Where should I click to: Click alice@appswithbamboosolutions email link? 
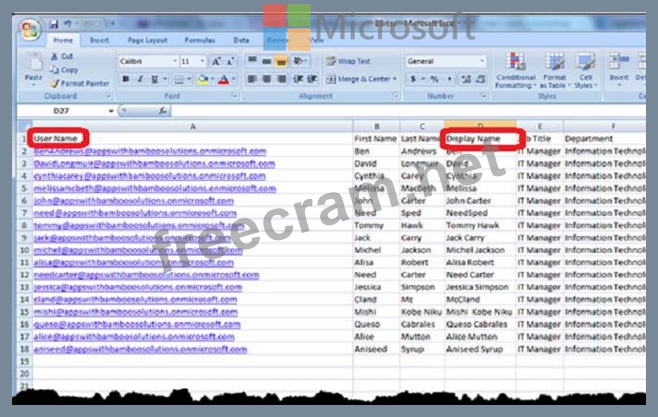click(134, 337)
